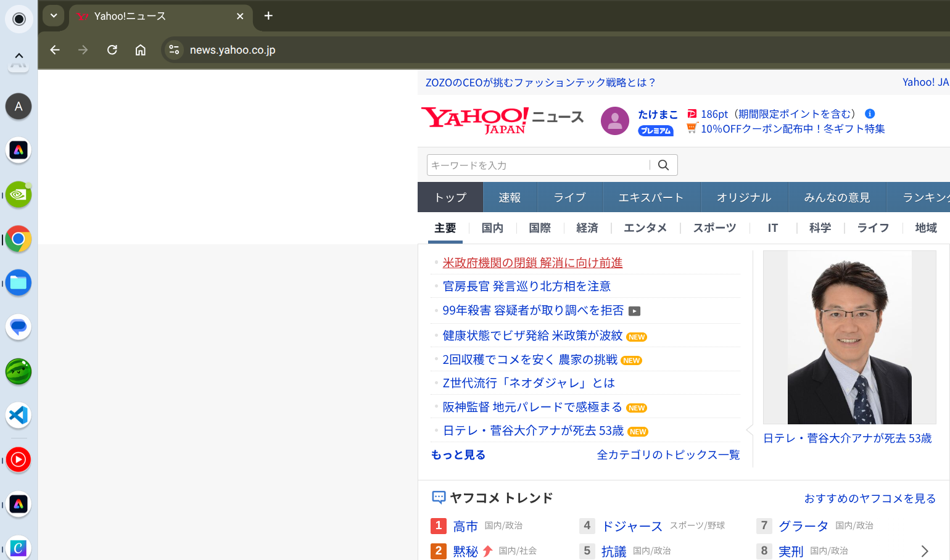950x560 pixels.
Task: Open the site information icon
Action: click(x=174, y=50)
